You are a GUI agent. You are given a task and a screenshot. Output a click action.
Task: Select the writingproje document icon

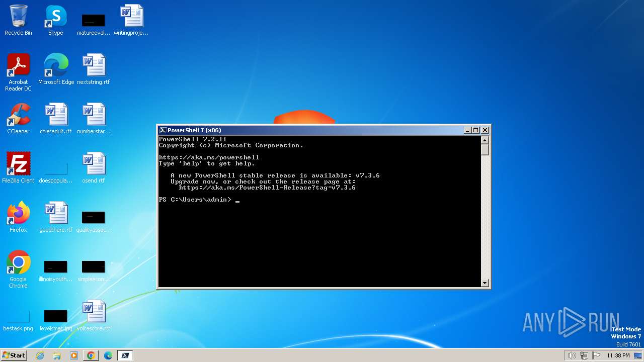click(x=131, y=20)
